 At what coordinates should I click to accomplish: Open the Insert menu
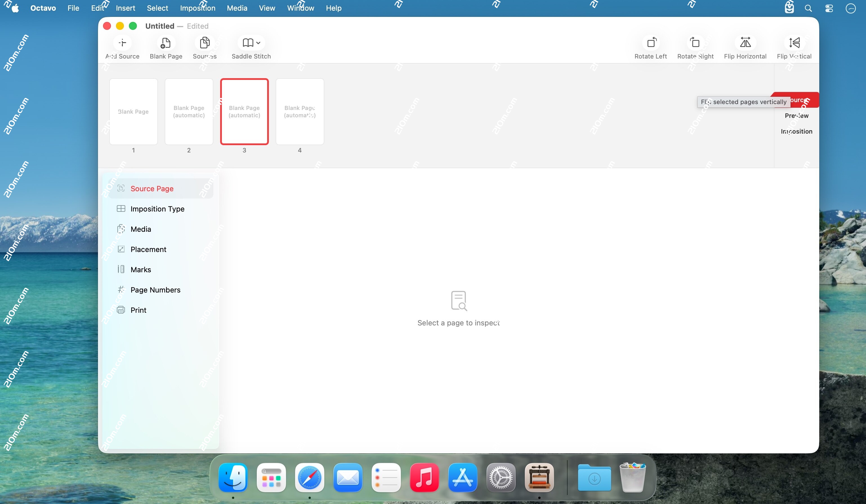pyautogui.click(x=126, y=8)
